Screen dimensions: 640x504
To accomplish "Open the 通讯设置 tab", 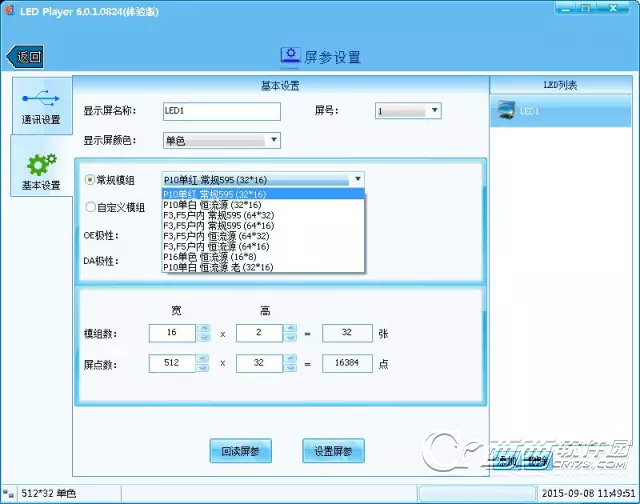I will [x=42, y=106].
